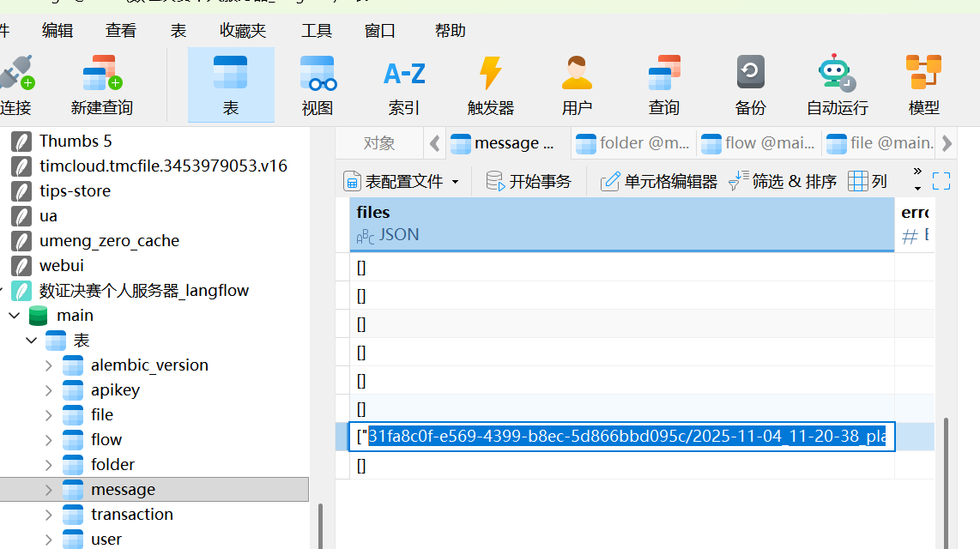Expand the flow table node
Screen dimensions: 980x549
[x=49, y=440]
